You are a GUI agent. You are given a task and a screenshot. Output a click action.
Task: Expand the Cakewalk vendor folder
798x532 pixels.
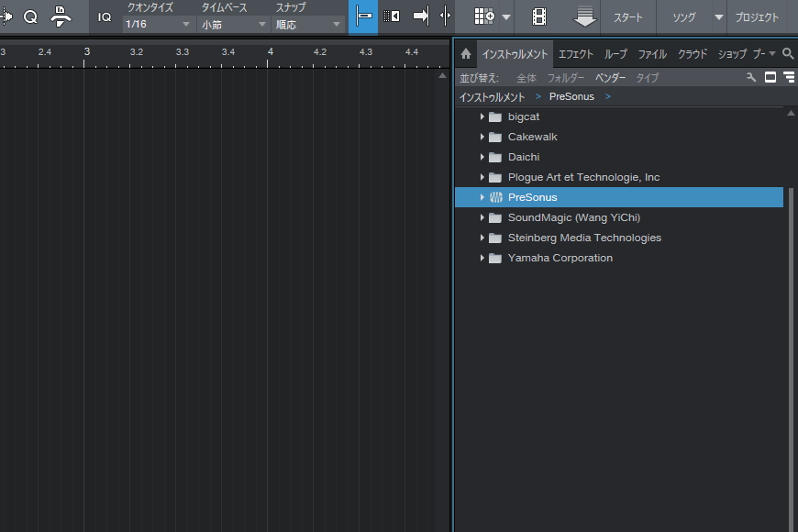click(482, 137)
